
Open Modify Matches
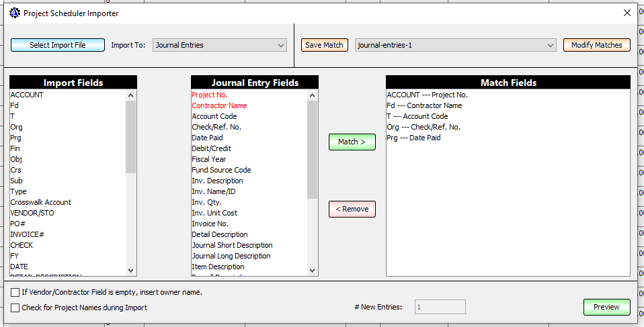point(596,45)
